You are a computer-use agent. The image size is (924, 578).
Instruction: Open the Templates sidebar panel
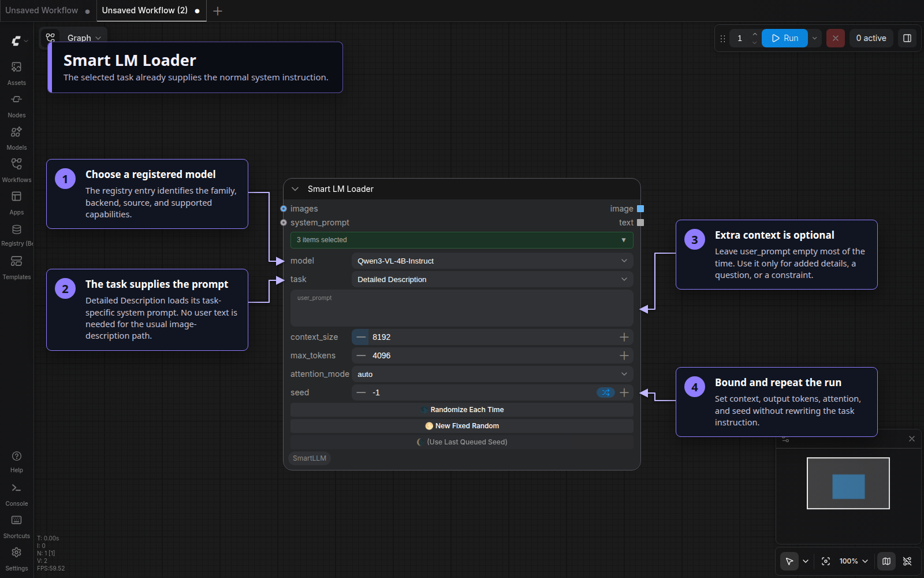pos(17,268)
